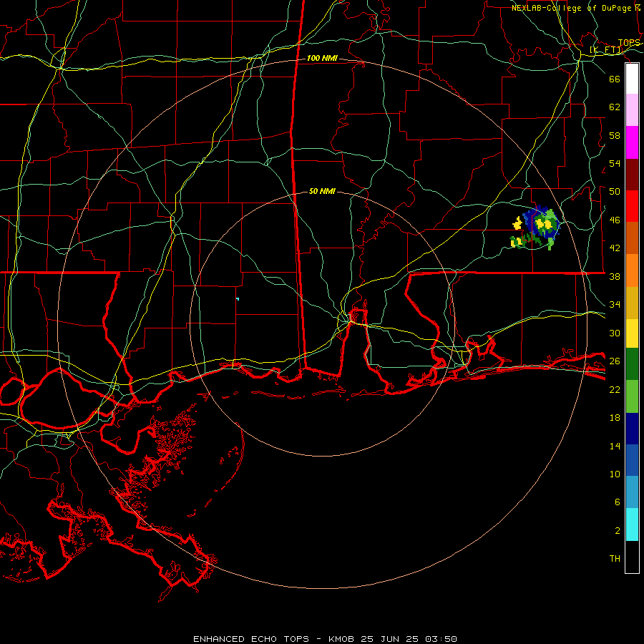Click the '38' legend value
This screenshot has height=644, width=644.
point(615,276)
